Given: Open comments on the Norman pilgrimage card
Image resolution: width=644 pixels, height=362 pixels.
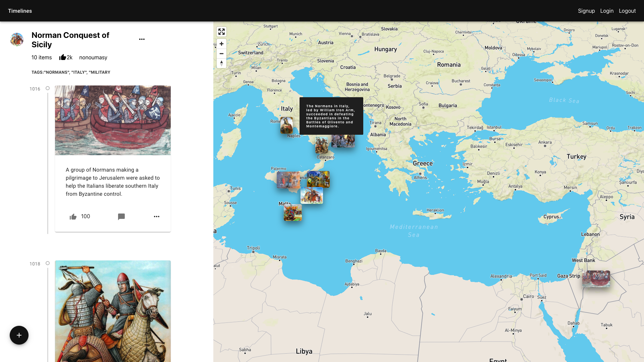Looking at the screenshot, I should click(x=121, y=217).
